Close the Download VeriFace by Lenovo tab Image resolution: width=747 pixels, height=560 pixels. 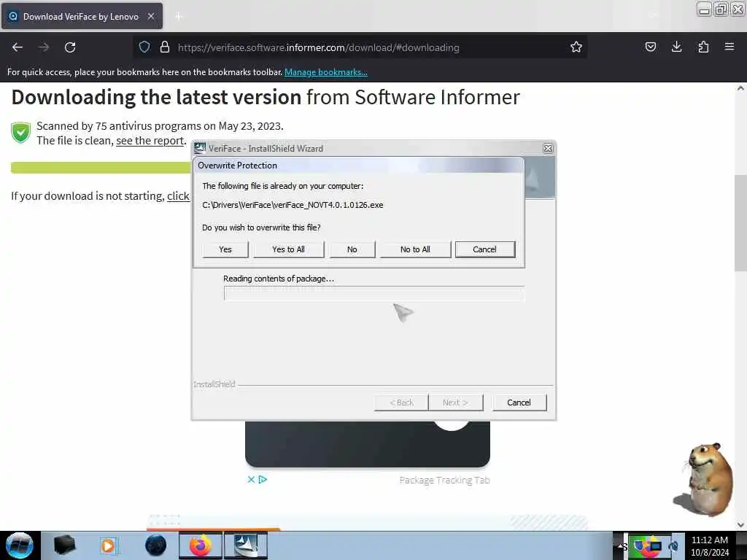tap(150, 16)
